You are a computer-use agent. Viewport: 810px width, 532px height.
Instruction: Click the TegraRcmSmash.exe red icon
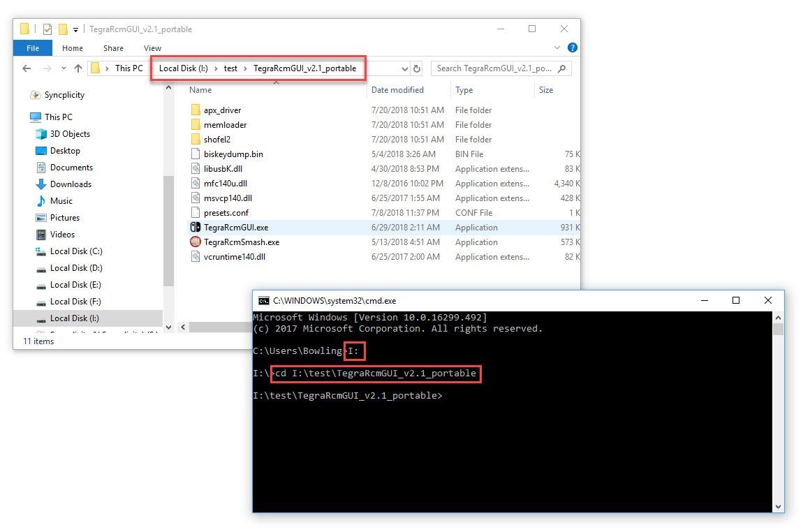196,242
